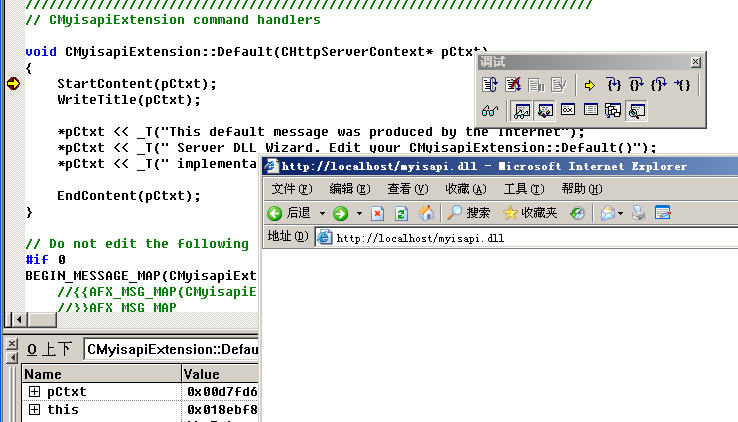Click the grayed Break Execution icon
The image size is (738, 422).
(536, 85)
